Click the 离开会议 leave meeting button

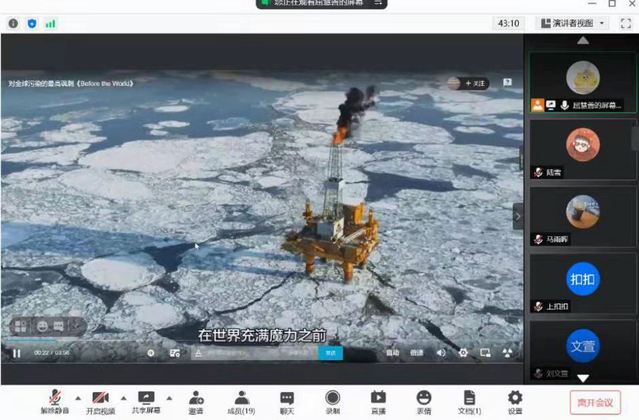(595, 402)
